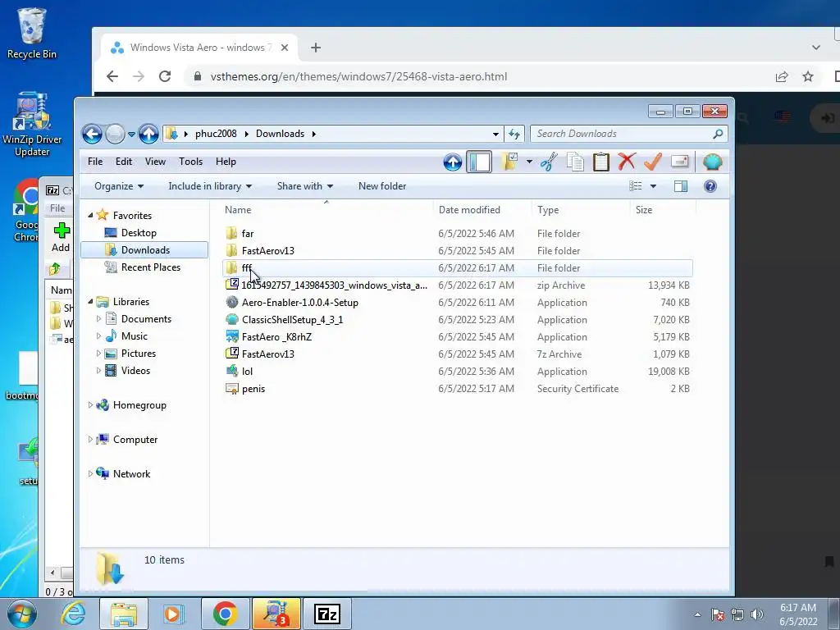Open Explorer help question mark icon
840x630 pixels.
tap(710, 186)
